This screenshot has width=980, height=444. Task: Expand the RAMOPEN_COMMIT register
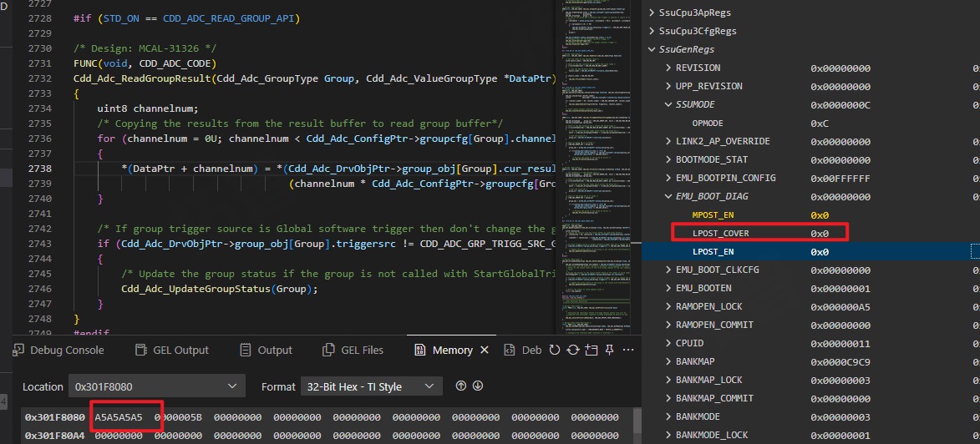click(x=668, y=325)
